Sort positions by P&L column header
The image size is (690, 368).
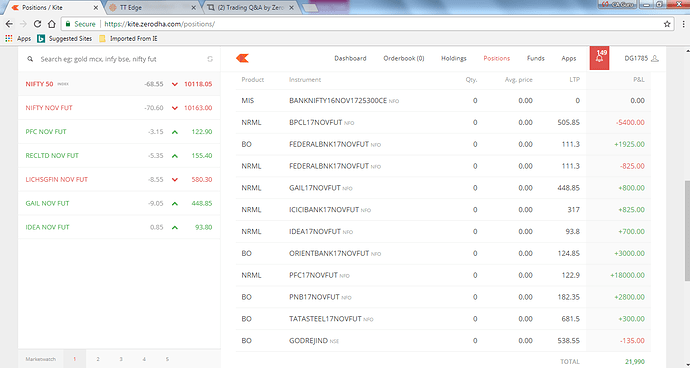pyautogui.click(x=639, y=80)
